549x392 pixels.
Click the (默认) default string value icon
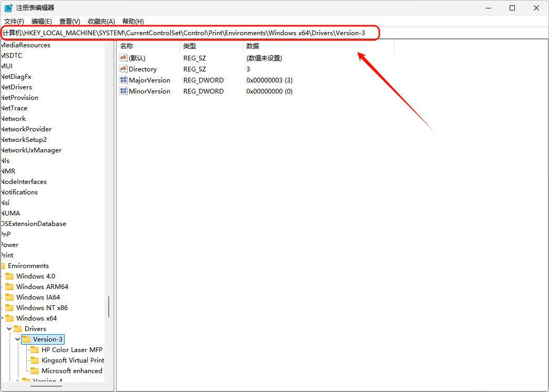[123, 58]
